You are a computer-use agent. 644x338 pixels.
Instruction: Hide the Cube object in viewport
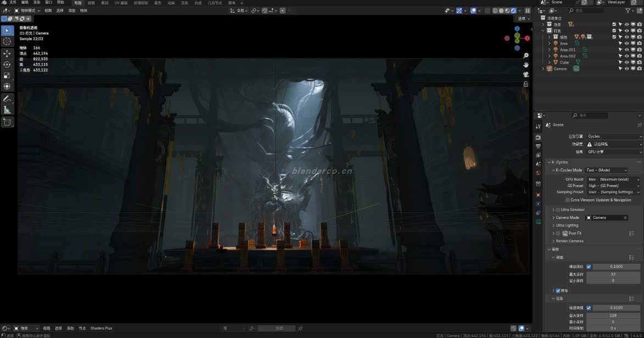[x=627, y=63]
